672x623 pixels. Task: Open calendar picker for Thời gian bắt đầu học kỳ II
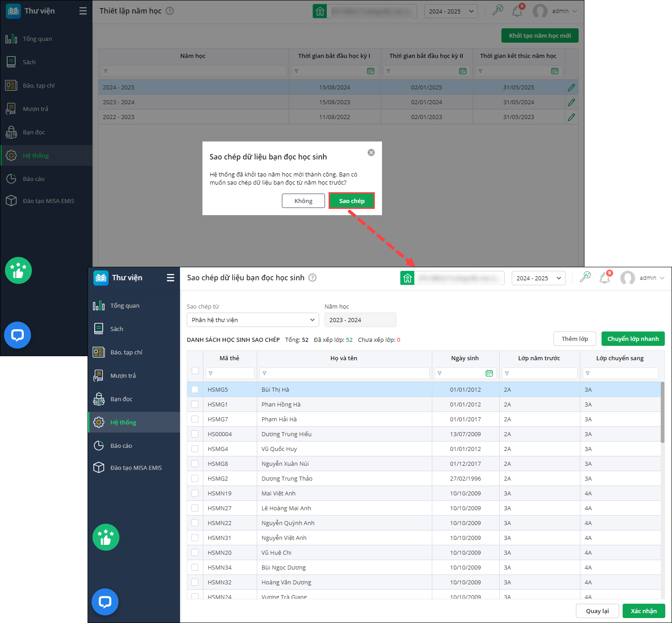pyautogui.click(x=463, y=71)
